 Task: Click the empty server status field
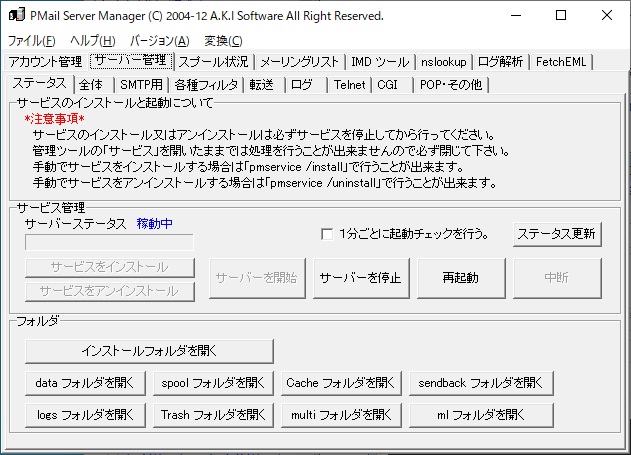109,243
